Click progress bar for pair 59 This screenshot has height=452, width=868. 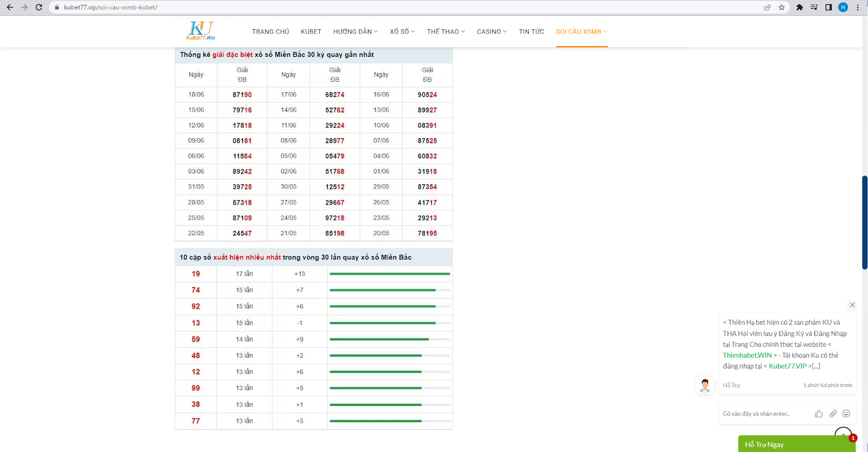pos(390,339)
